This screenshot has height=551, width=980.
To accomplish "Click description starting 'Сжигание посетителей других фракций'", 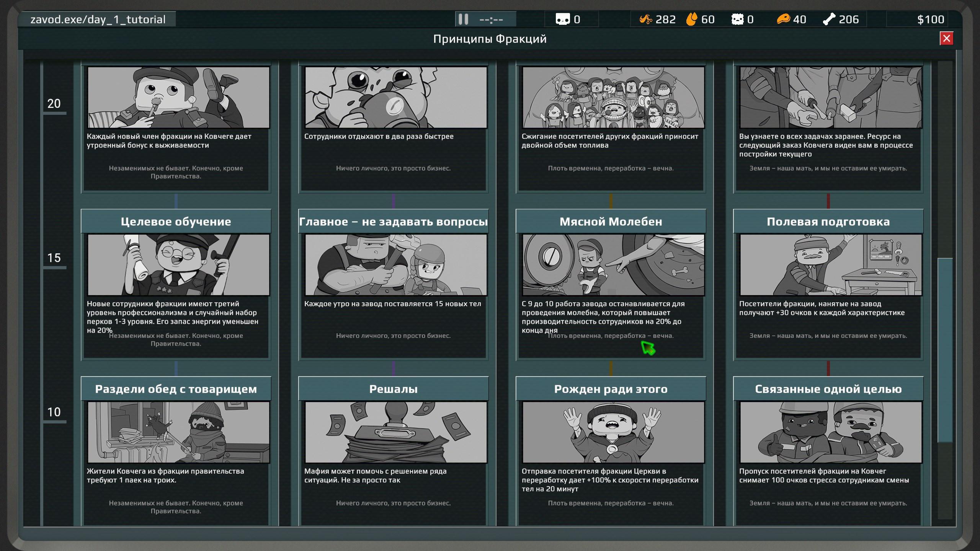I will (610, 141).
